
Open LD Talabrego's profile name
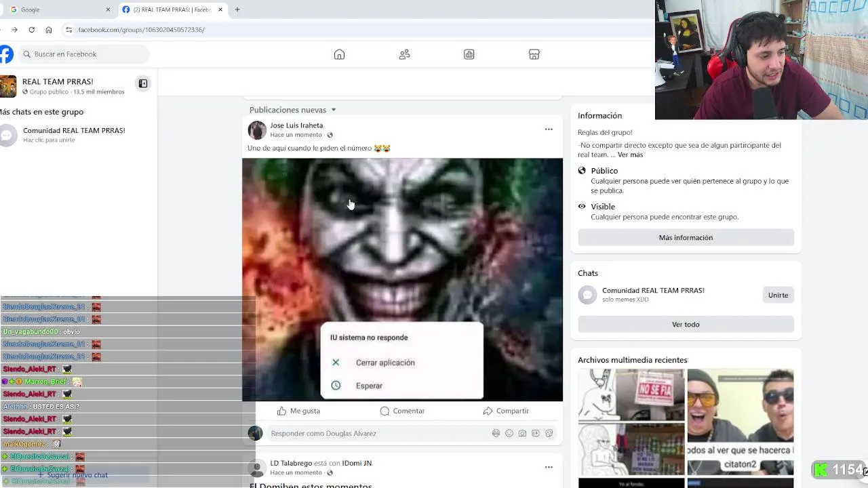click(x=291, y=463)
